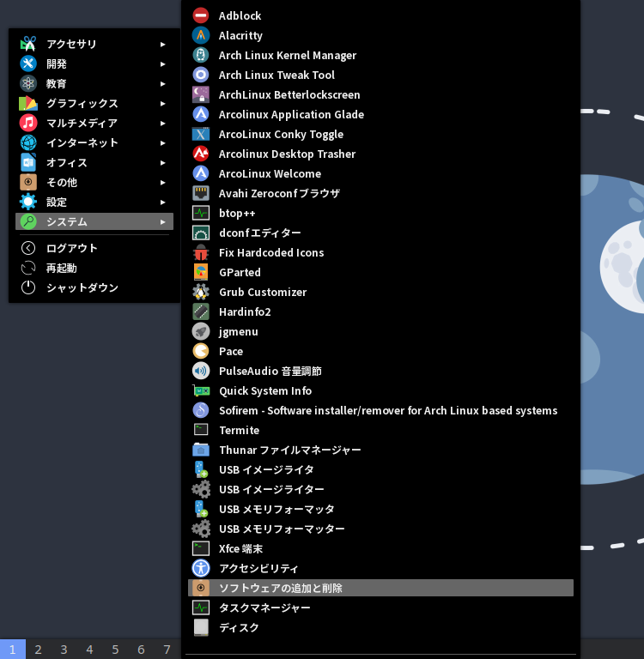Expand the グラフィックス submenu arrow
Screen dimensions: 644x659
(x=163, y=103)
